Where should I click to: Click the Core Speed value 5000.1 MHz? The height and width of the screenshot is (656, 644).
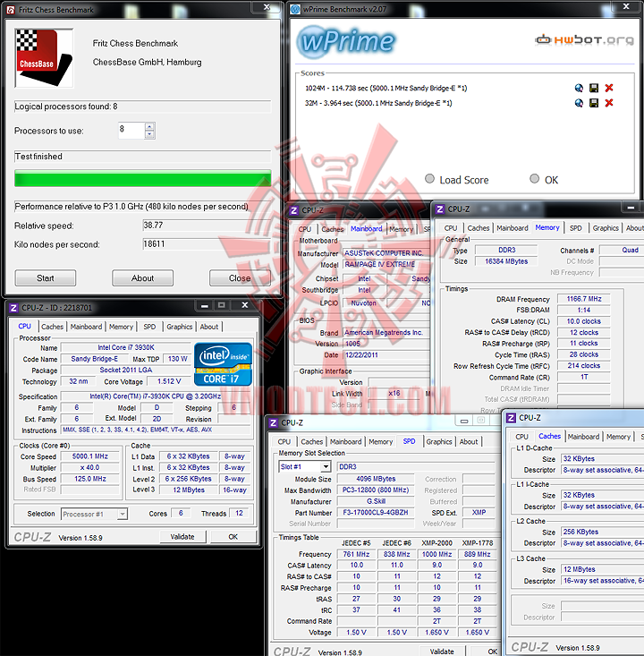[x=90, y=456]
